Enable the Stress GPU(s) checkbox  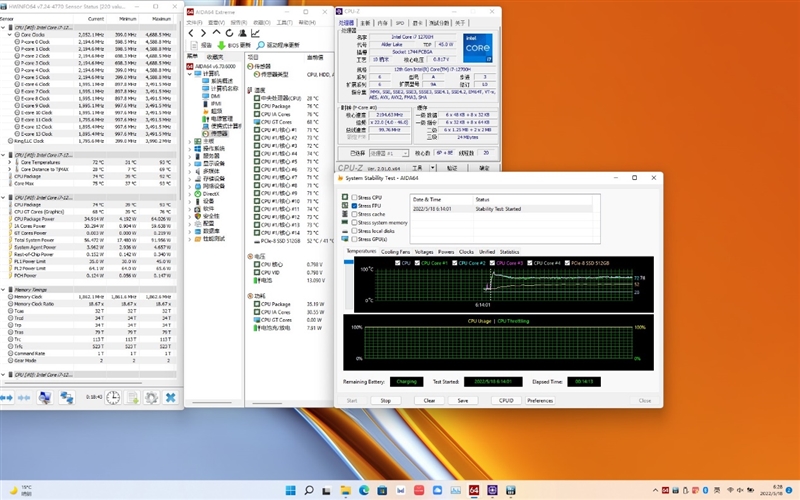(354, 239)
